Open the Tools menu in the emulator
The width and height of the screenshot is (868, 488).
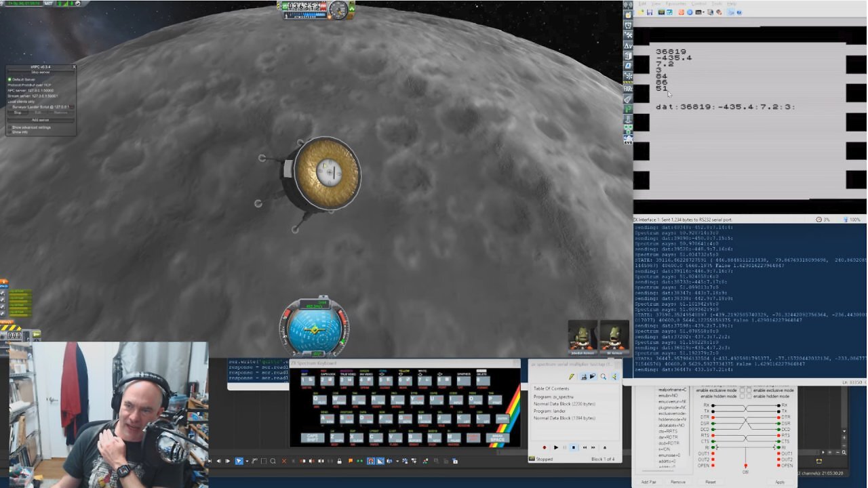pyautogui.click(x=717, y=3)
